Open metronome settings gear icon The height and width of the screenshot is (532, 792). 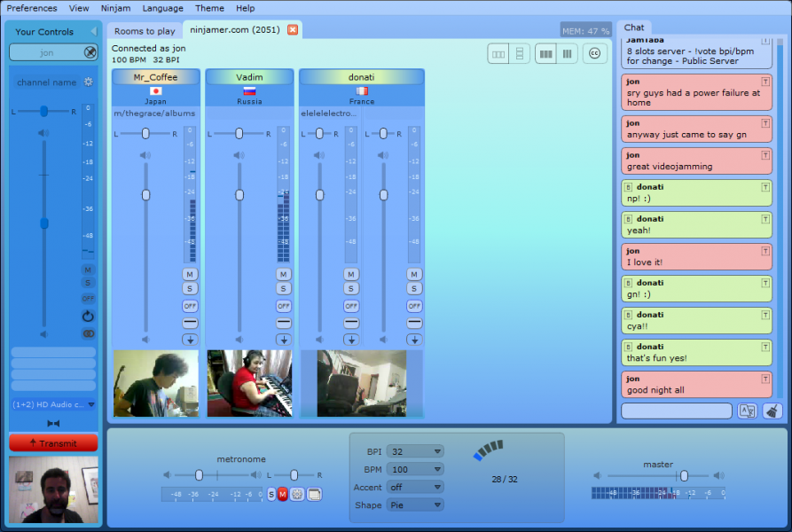(x=297, y=494)
